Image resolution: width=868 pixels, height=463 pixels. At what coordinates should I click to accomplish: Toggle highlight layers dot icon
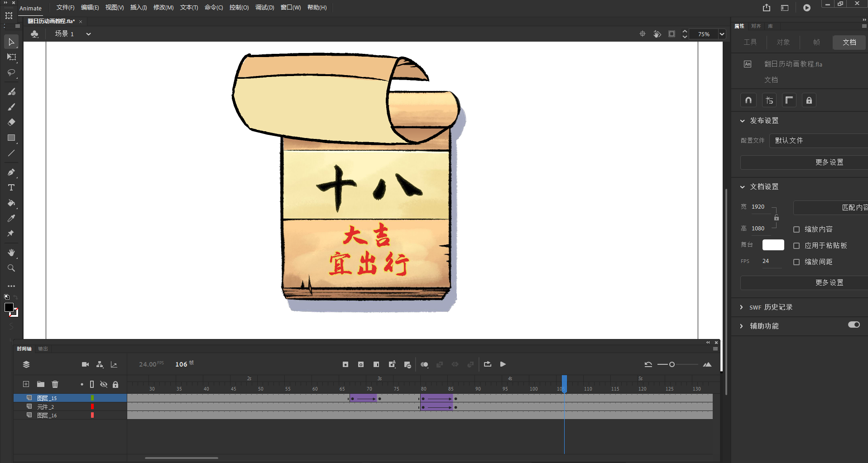pos(82,384)
